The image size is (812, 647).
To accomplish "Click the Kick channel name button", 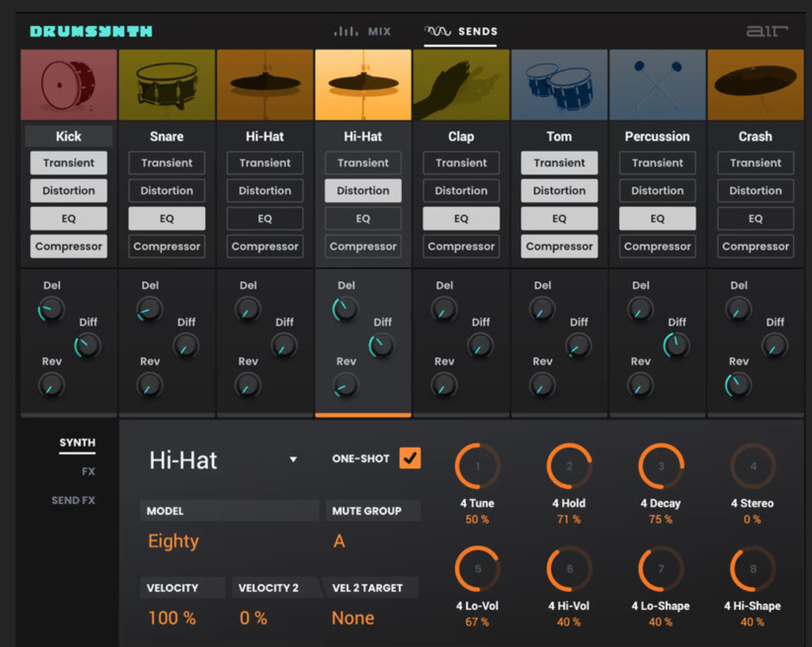I will [69, 136].
